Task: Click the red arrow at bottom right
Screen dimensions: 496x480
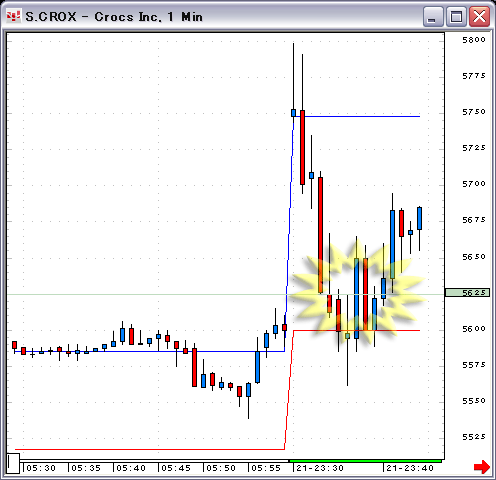Action: point(482,467)
